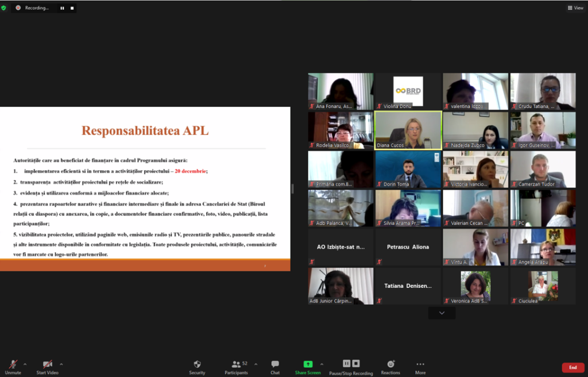Viewport: 588px width, 377px height.
Task: Expand audio options arrow beside Unmute
Action: (x=25, y=364)
